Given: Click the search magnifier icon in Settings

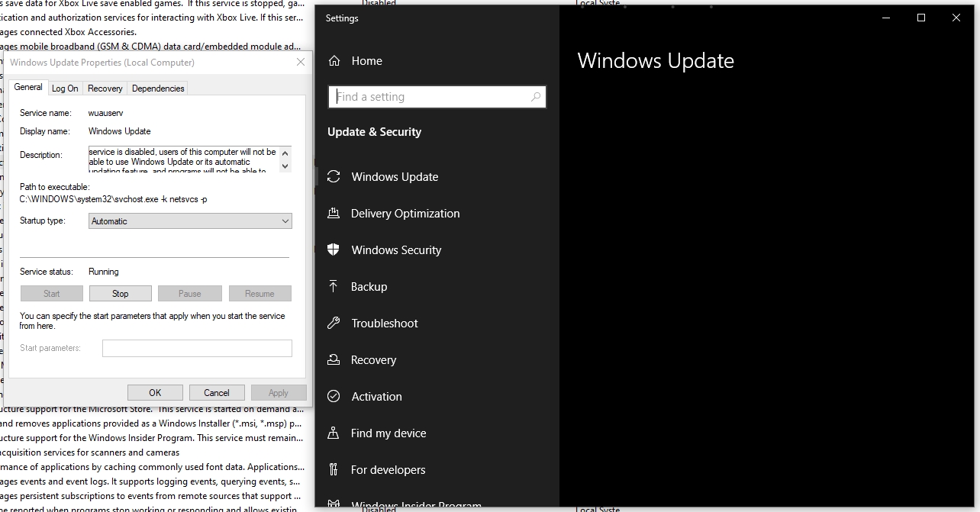Looking at the screenshot, I should (x=536, y=97).
